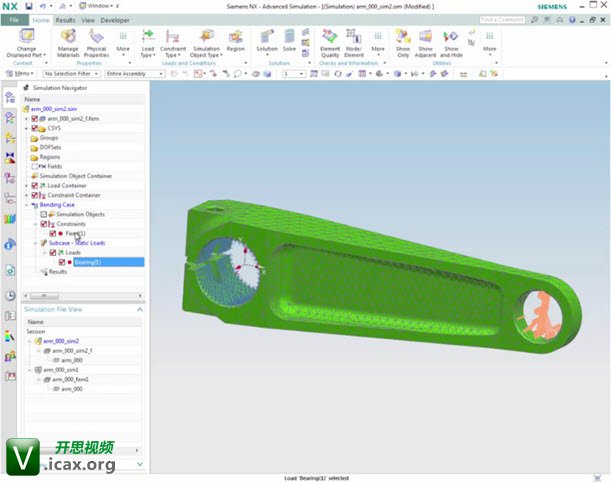
Task: Click Show and Hide utility
Action: 451,43
